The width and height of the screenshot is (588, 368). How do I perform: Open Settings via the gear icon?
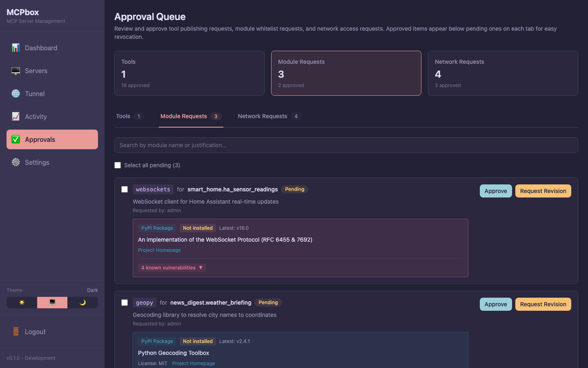pyautogui.click(x=16, y=162)
